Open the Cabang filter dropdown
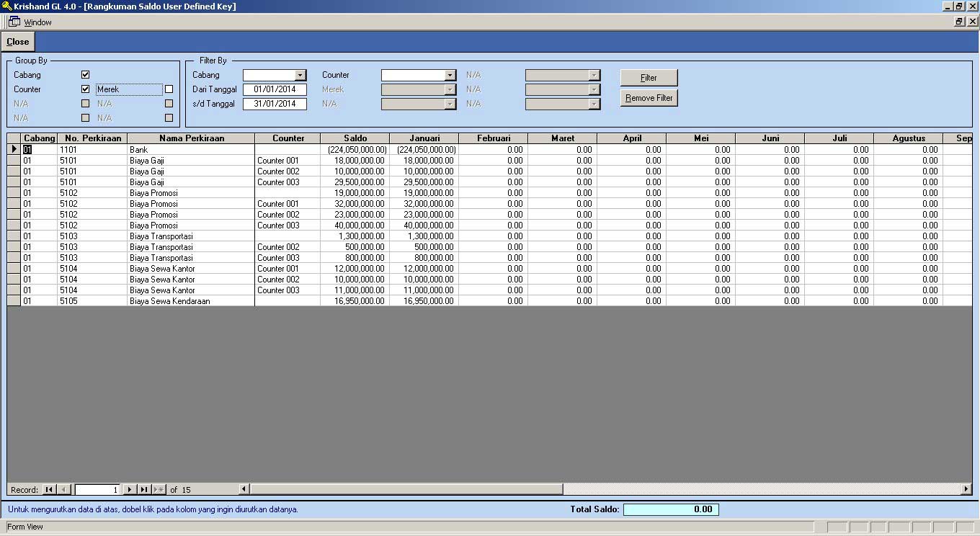This screenshot has height=536, width=980. pos(300,75)
